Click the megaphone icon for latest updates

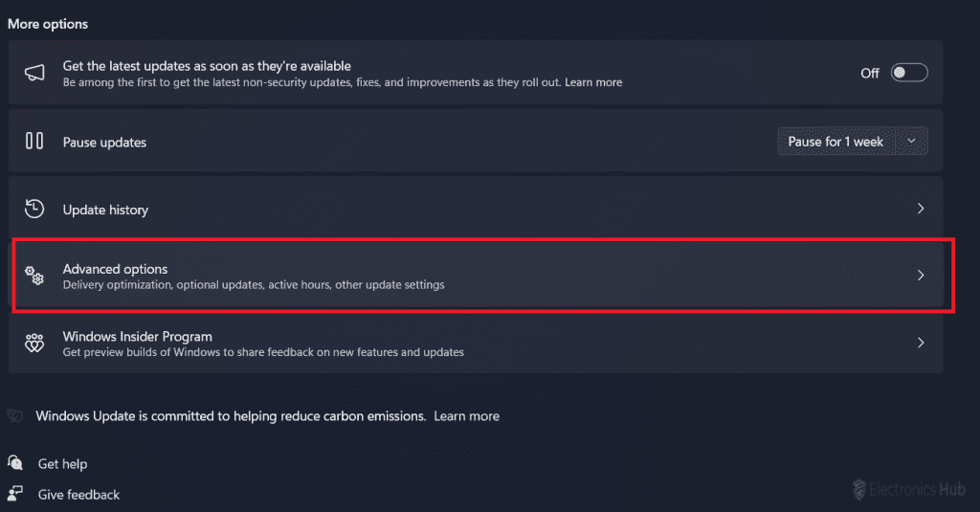pyautogui.click(x=34, y=74)
